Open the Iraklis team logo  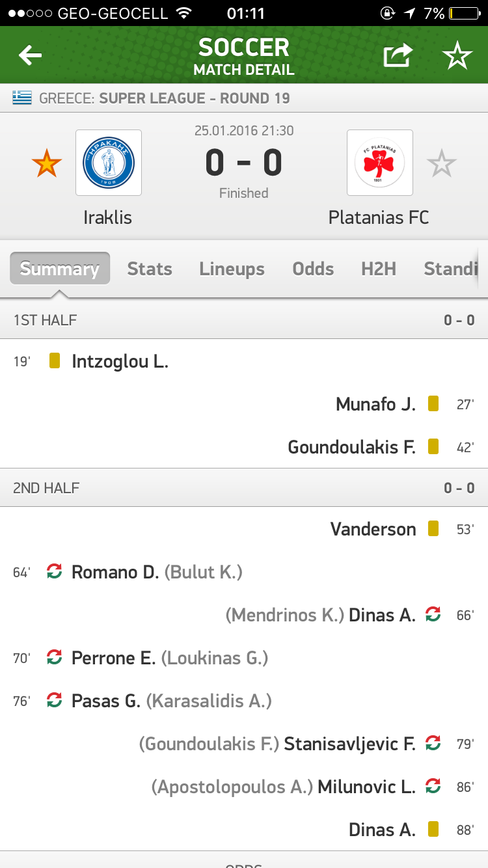tap(109, 163)
